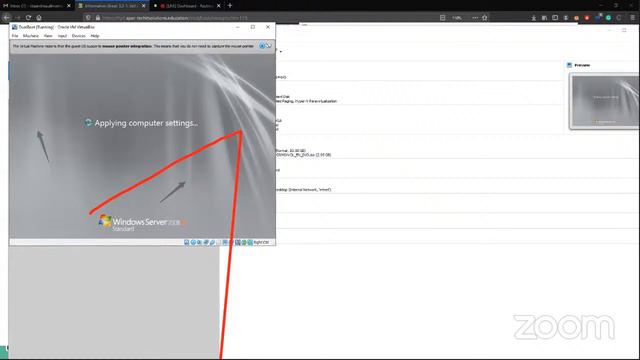This screenshot has height=360, width=640.
Task: Close the Inbox Gmail browser tab
Action: pyautogui.click(x=69, y=6)
